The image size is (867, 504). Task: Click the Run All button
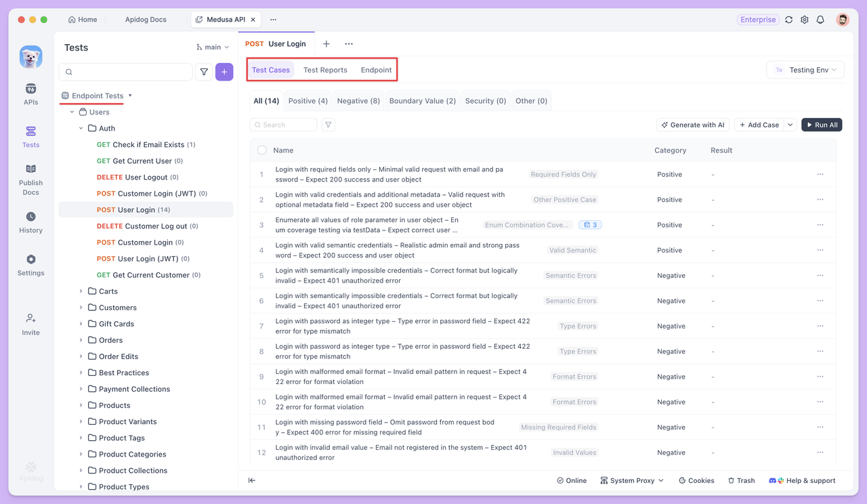pos(822,125)
